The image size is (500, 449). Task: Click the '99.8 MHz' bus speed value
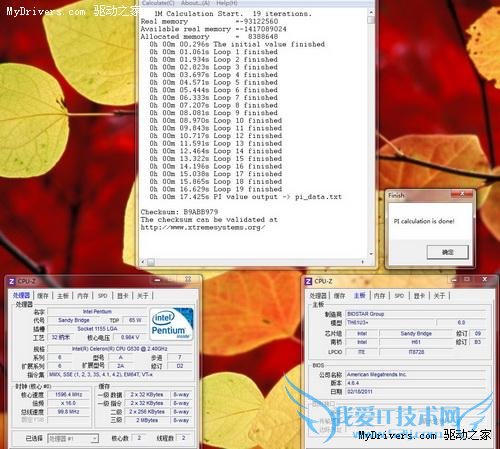(69, 412)
